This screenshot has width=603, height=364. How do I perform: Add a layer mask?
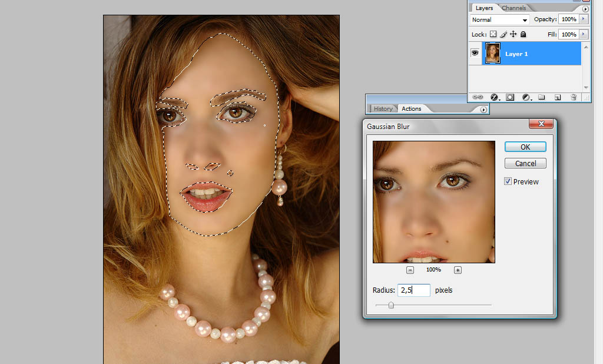(x=511, y=97)
